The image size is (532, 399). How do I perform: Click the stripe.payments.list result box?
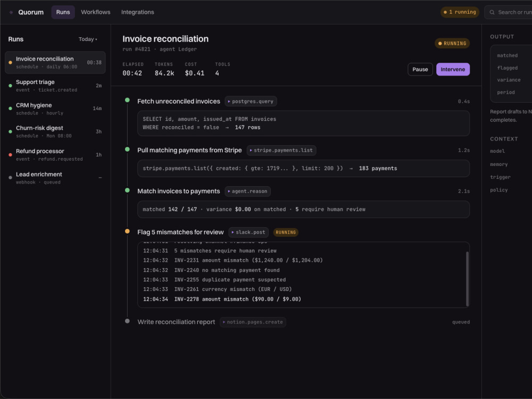click(303, 168)
